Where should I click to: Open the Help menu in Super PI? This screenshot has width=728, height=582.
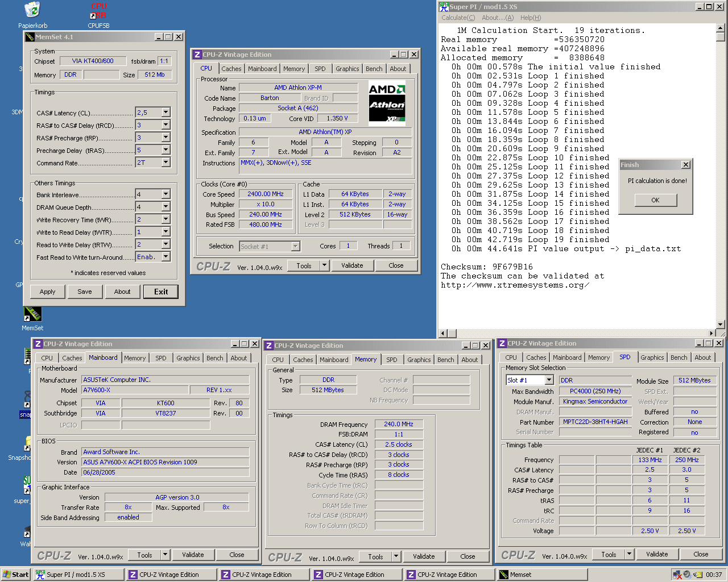[x=531, y=18]
